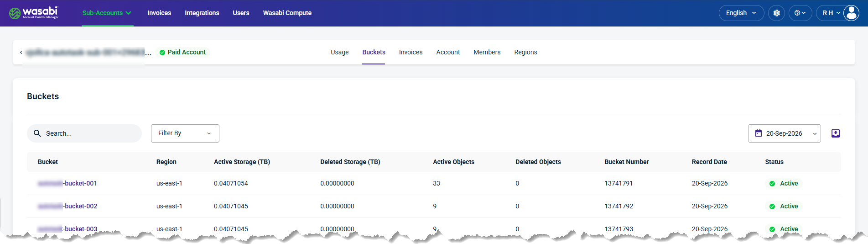Image resolution: width=868 pixels, height=244 pixels.
Task: Click the Search input field
Action: click(84, 133)
